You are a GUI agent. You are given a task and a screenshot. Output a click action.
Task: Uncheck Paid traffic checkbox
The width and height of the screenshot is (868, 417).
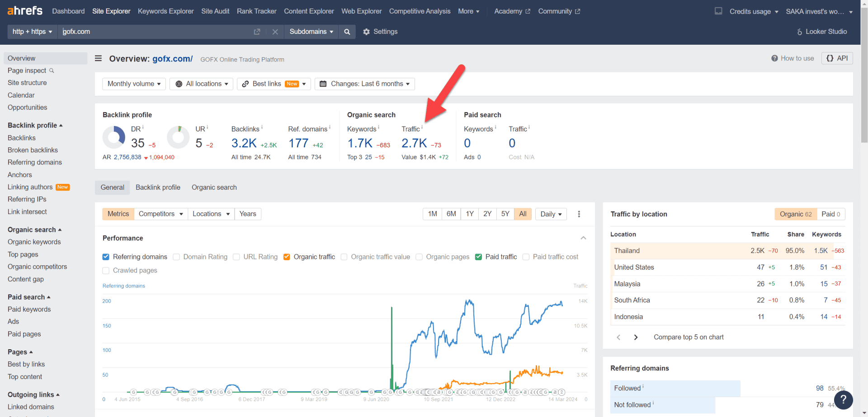pos(478,257)
